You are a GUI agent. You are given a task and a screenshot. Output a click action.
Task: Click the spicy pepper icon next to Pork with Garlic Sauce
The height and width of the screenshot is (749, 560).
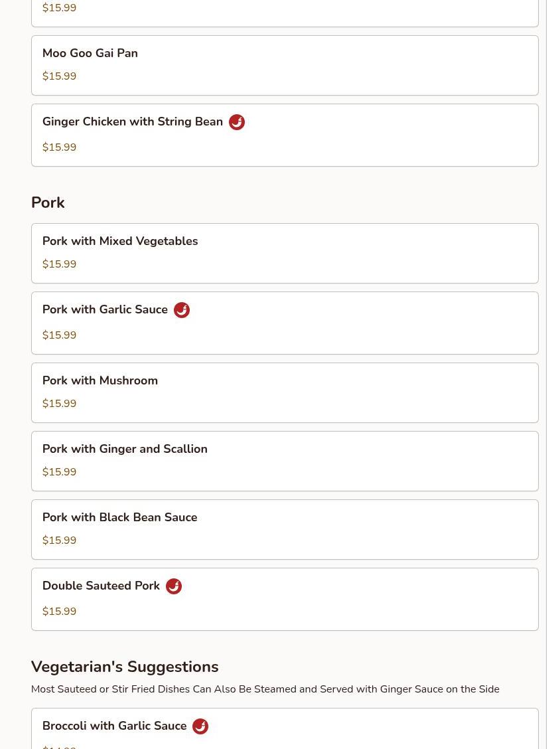tap(182, 310)
